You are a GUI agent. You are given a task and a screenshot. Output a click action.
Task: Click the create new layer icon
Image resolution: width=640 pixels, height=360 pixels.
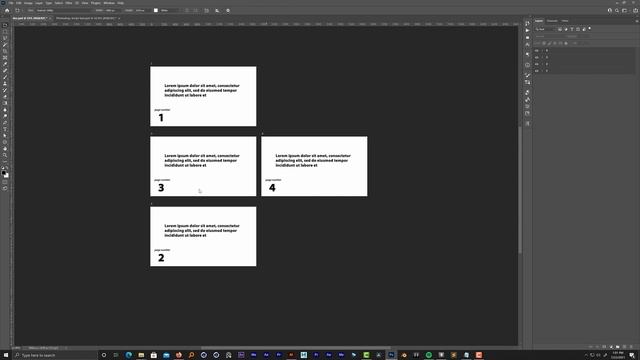click(624, 347)
